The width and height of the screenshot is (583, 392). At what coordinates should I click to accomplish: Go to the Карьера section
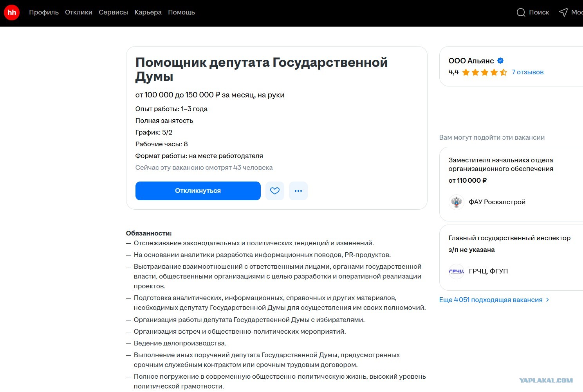(148, 13)
